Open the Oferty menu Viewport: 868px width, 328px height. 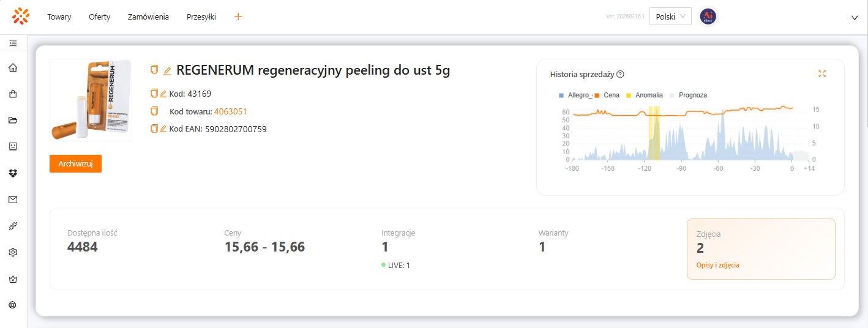[x=99, y=17]
